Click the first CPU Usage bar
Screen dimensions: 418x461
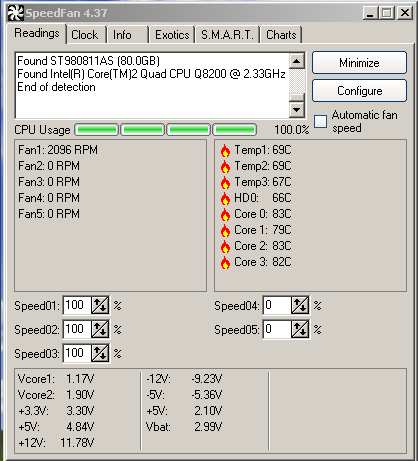pos(97,130)
